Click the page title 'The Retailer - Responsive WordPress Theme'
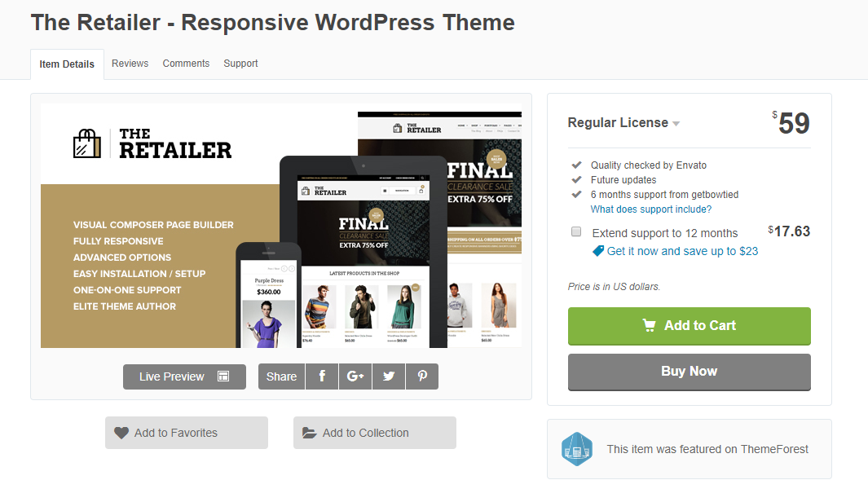This screenshot has height=480, width=868. (x=273, y=23)
